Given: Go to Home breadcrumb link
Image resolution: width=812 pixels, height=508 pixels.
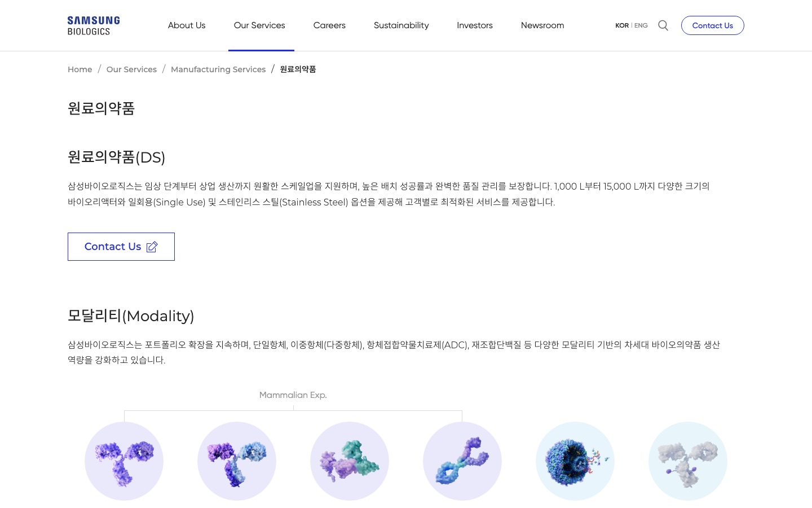Looking at the screenshot, I should [x=80, y=69].
